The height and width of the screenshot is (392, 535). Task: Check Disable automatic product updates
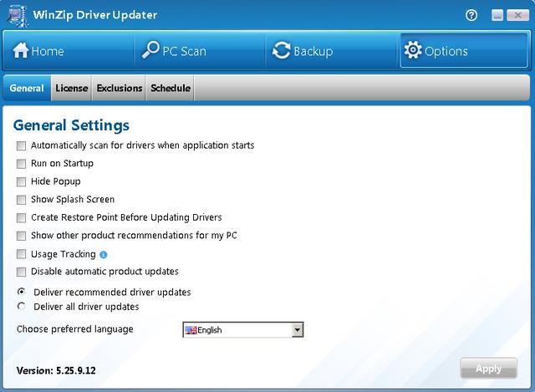click(x=21, y=272)
